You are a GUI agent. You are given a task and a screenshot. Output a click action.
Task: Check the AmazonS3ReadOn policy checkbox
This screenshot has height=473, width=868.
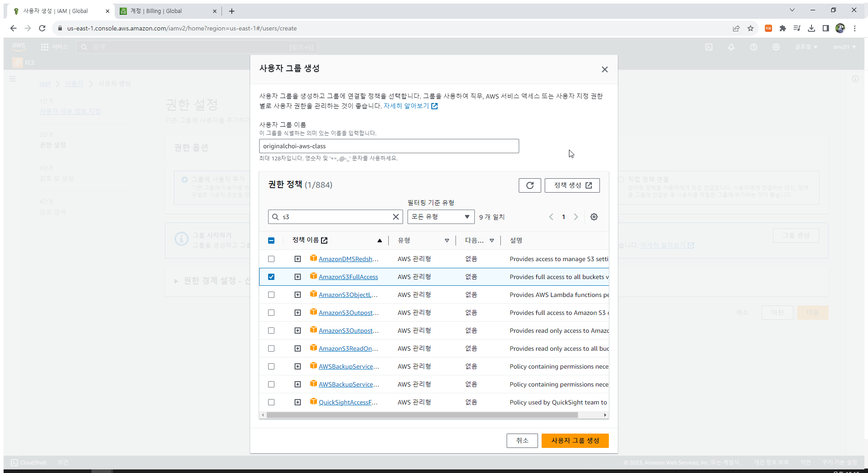point(271,348)
